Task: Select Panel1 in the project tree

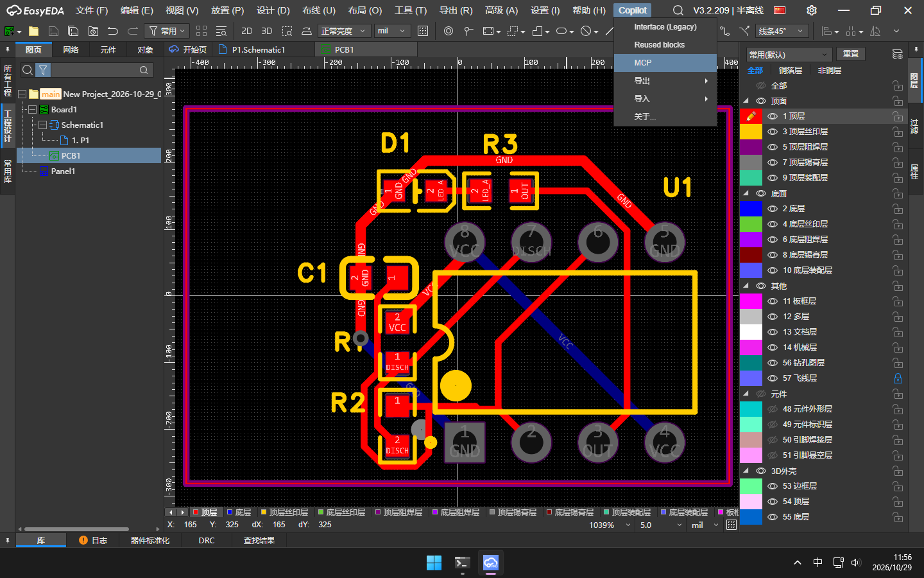Action: [x=63, y=171]
